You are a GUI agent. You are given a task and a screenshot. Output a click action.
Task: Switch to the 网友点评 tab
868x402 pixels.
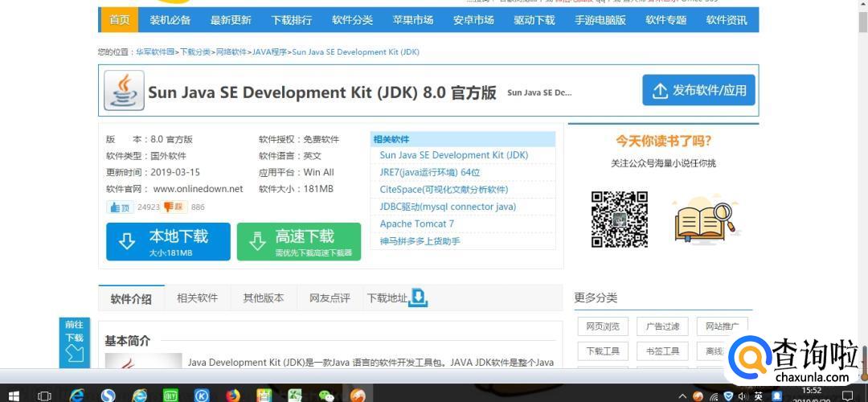tap(330, 297)
